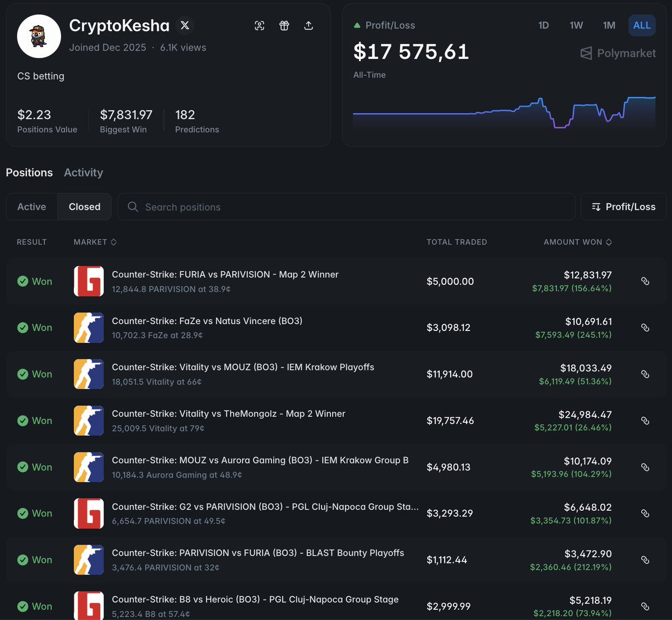
Task: Click FaZe vs Natus Vincere market logo
Action: pyautogui.click(x=88, y=328)
